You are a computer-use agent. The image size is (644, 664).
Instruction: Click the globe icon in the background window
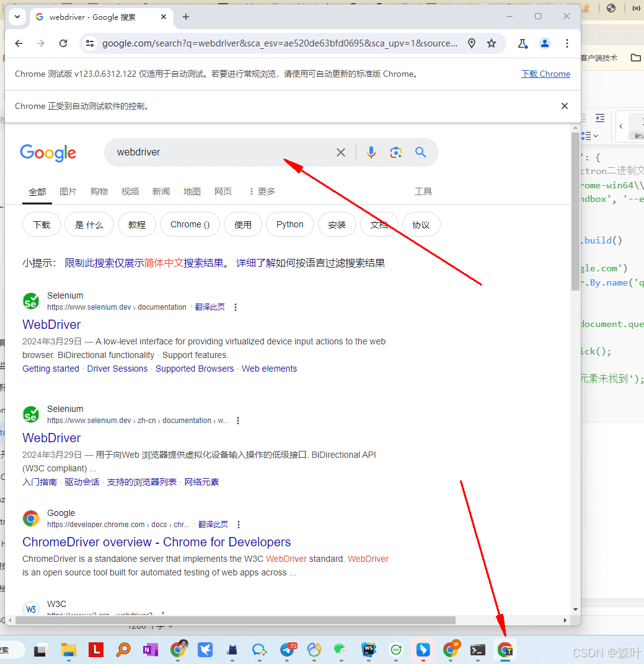[x=611, y=8]
